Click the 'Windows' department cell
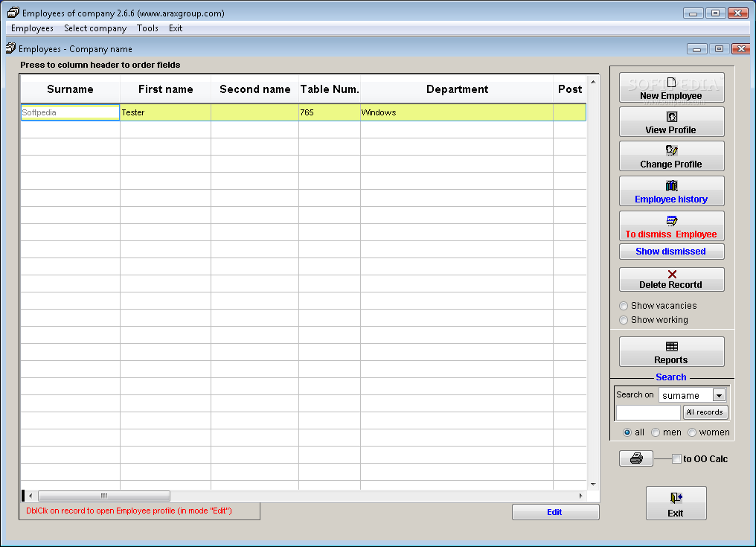The height and width of the screenshot is (547, 756). 457,112
